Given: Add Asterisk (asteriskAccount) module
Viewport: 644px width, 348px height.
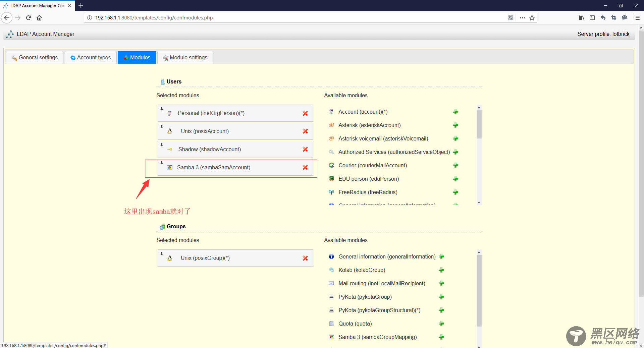Looking at the screenshot, I should tap(455, 125).
